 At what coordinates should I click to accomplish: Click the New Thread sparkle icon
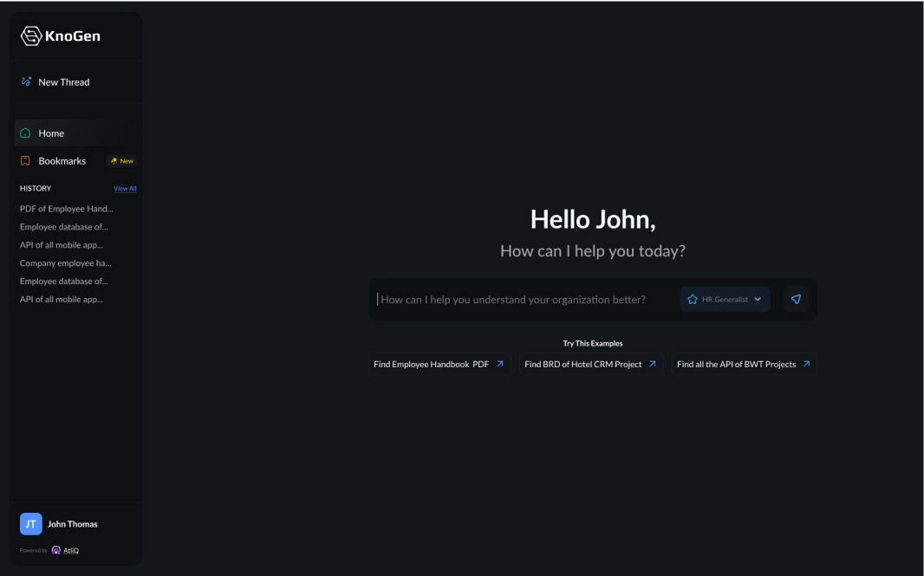tap(26, 82)
